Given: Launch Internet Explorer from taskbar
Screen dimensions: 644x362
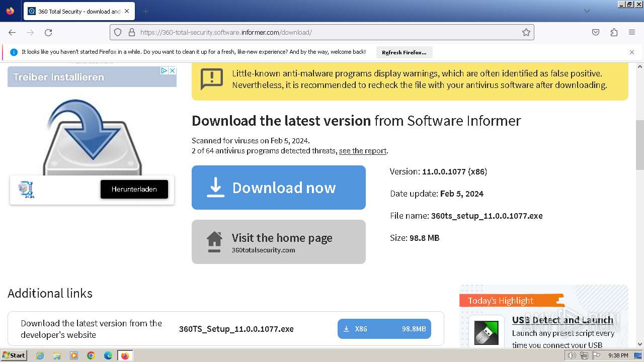Looking at the screenshot, I should (x=40, y=355).
